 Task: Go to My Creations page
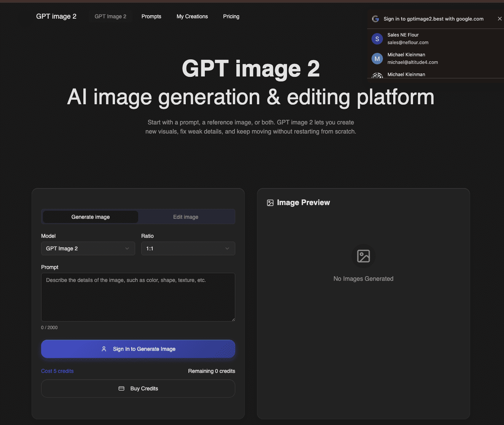click(192, 16)
